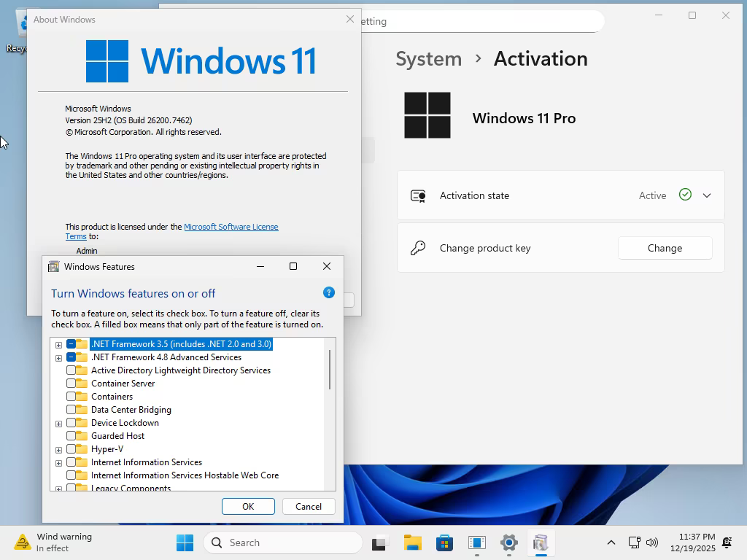
Task: Click System in the Settings breadcrumb
Action: (428, 59)
